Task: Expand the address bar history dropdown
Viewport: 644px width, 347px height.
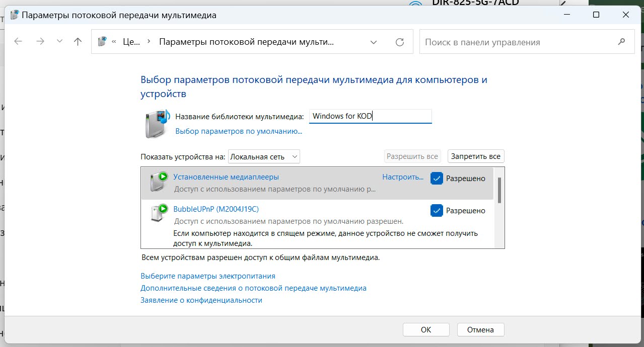Action: 374,42
